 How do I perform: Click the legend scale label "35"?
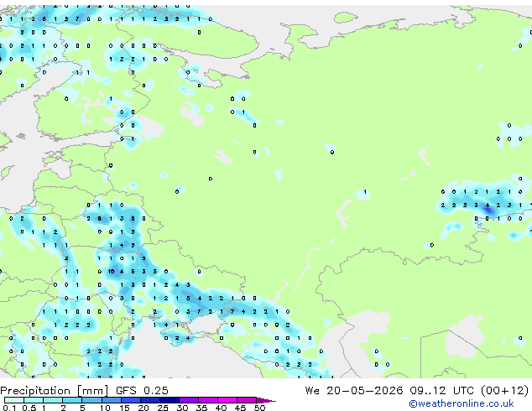pyautogui.click(x=201, y=408)
